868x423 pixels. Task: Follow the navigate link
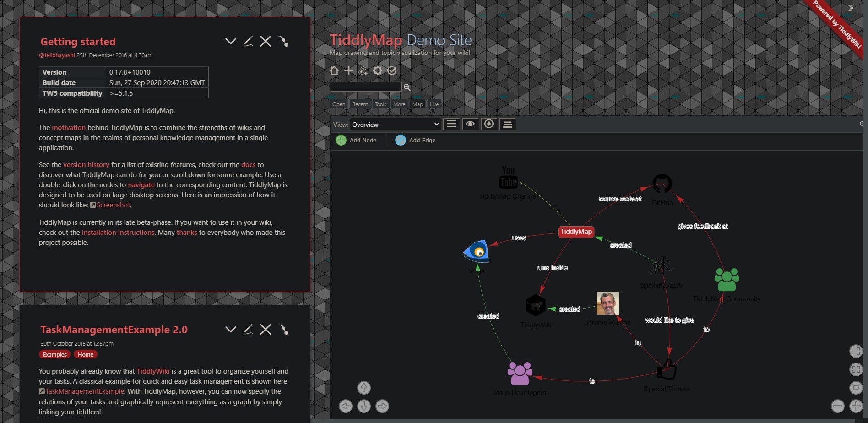pos(141,185)
